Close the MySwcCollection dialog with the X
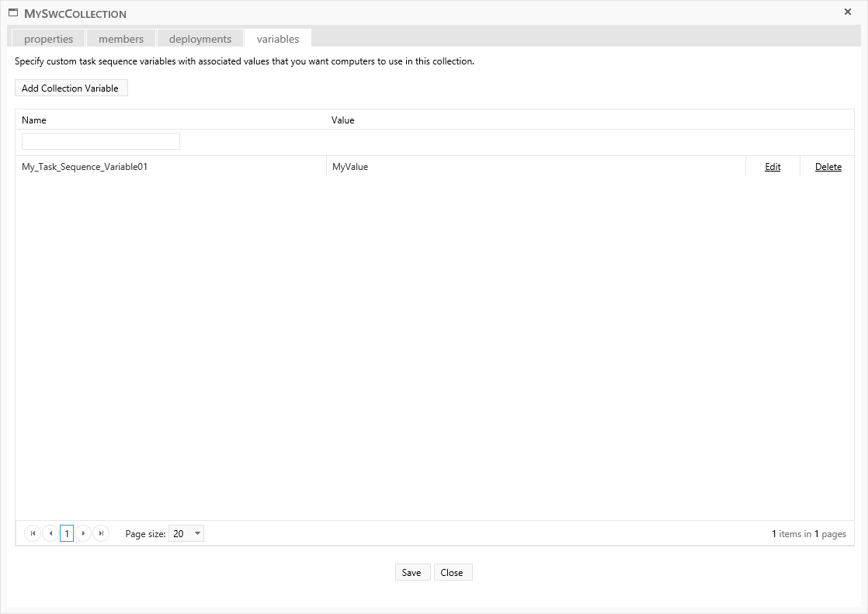 point(848,12)
